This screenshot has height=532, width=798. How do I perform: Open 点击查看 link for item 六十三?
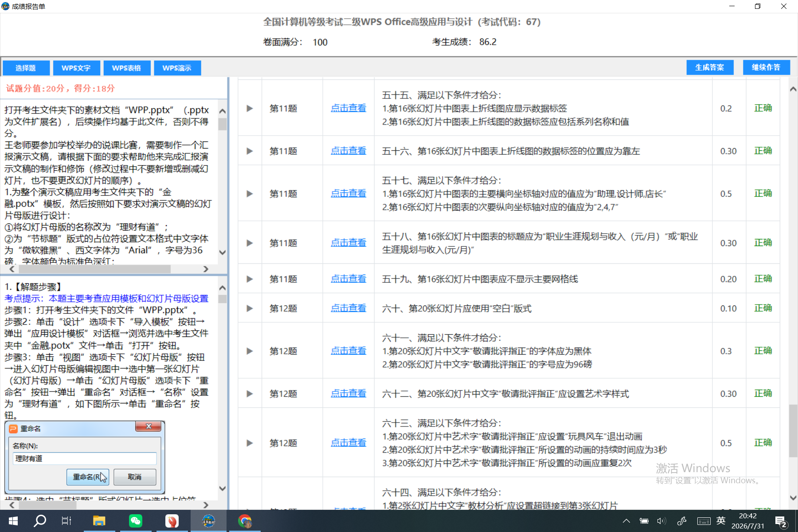[348, 443]
